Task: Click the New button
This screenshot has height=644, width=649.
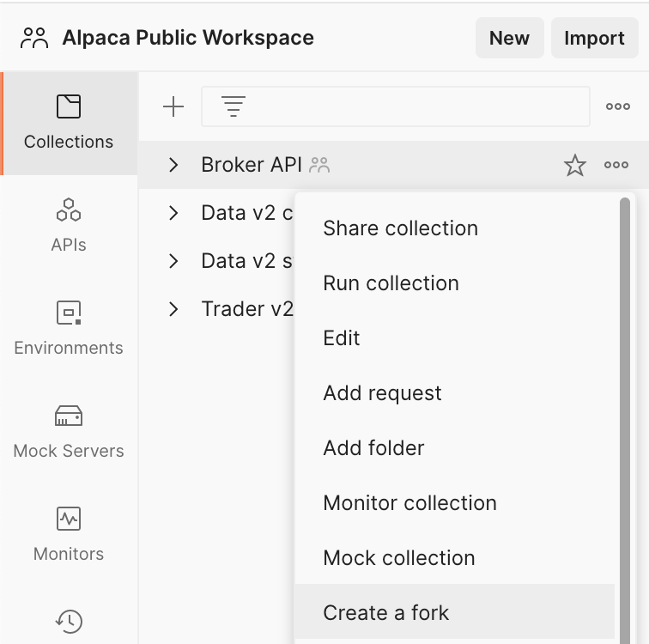Action: [x=510, y=38]
